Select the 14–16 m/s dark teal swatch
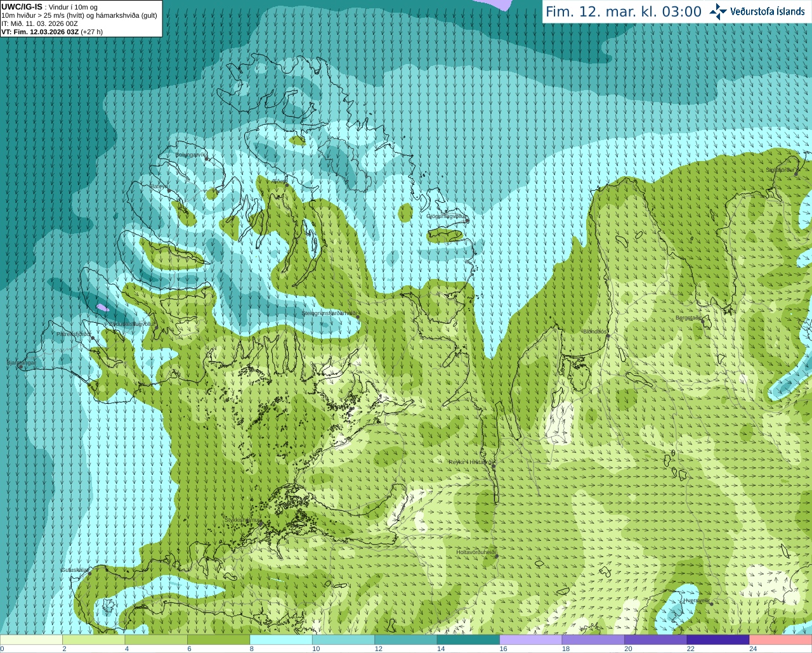This screenshot has height=653, width=812. tap(469, 639)
